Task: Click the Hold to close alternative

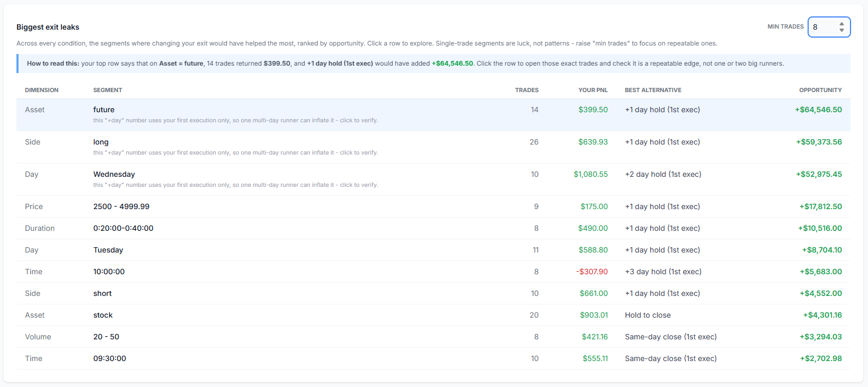Action: (x=648, y=315)
